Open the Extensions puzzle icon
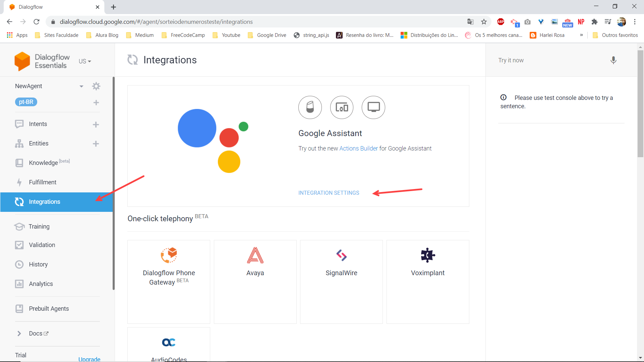 (594, 22)
